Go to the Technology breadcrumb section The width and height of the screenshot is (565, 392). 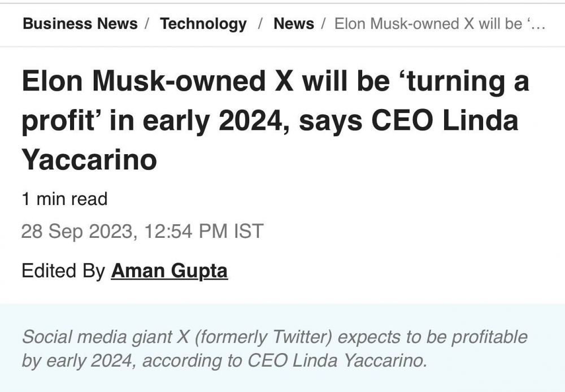[203, 24]
